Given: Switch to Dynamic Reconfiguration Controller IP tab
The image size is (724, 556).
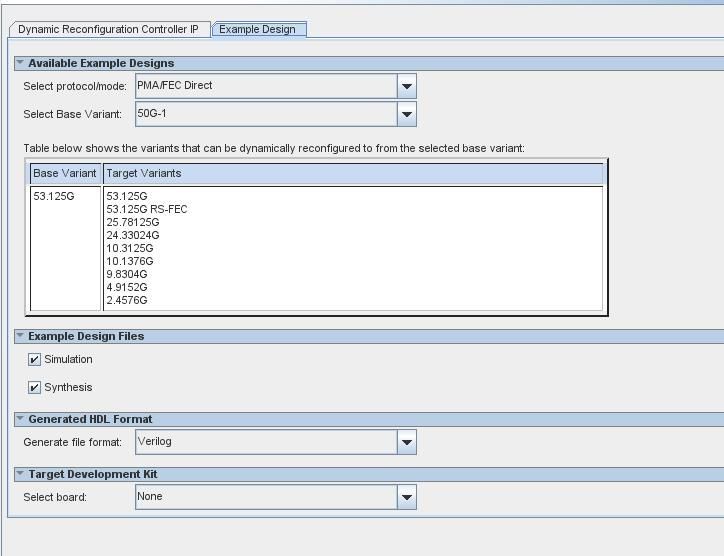Looking at the screenshot, I should 108,29.
